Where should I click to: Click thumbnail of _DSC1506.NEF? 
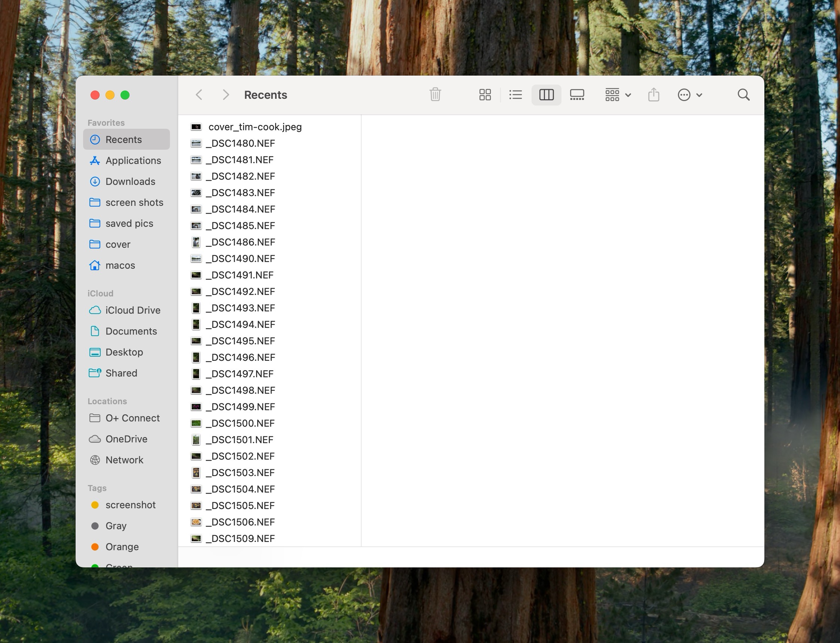(196, 522)
